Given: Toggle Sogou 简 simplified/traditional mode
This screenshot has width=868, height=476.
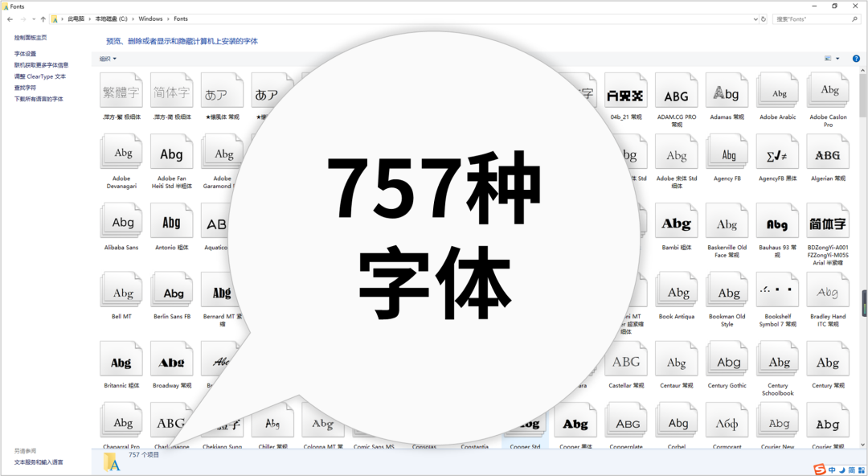Looking at the screenshot, I should (851, 470).
